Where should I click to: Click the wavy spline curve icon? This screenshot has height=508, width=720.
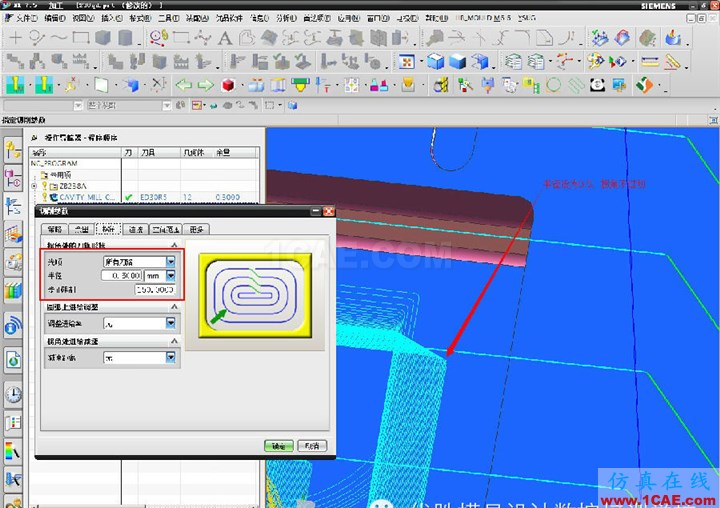coord(59,38)
